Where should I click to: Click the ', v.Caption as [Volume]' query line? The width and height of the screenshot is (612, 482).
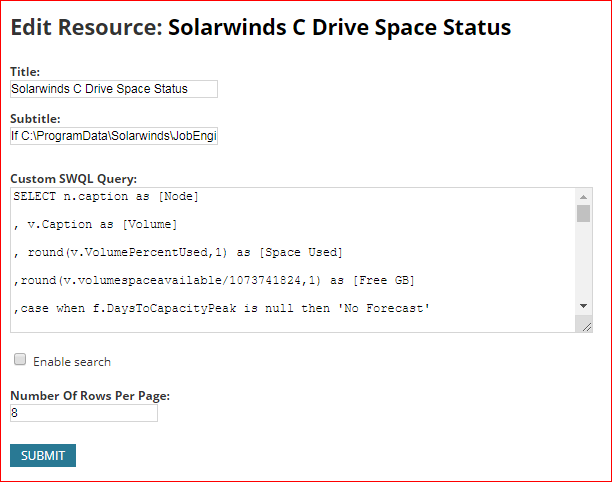click(x=95, y=224)
